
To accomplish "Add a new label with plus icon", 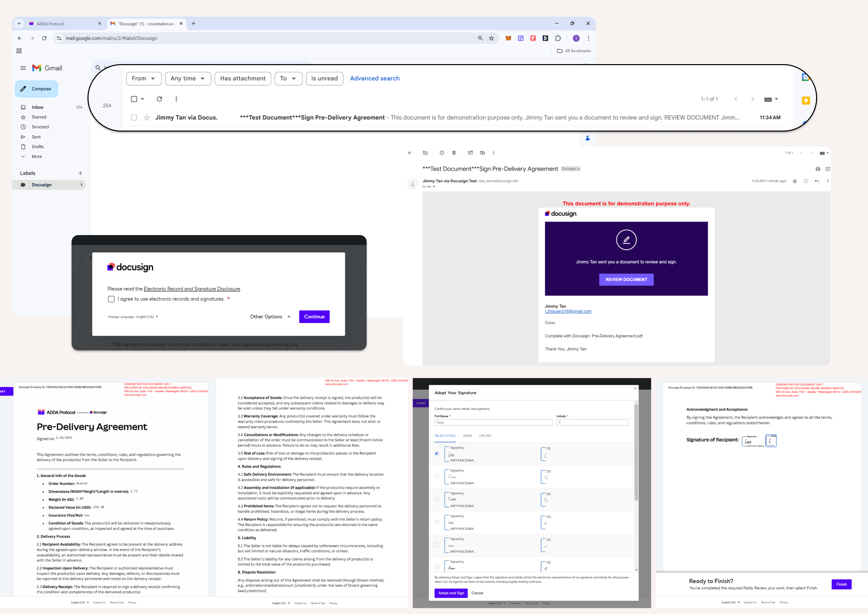I will (80, 173).
